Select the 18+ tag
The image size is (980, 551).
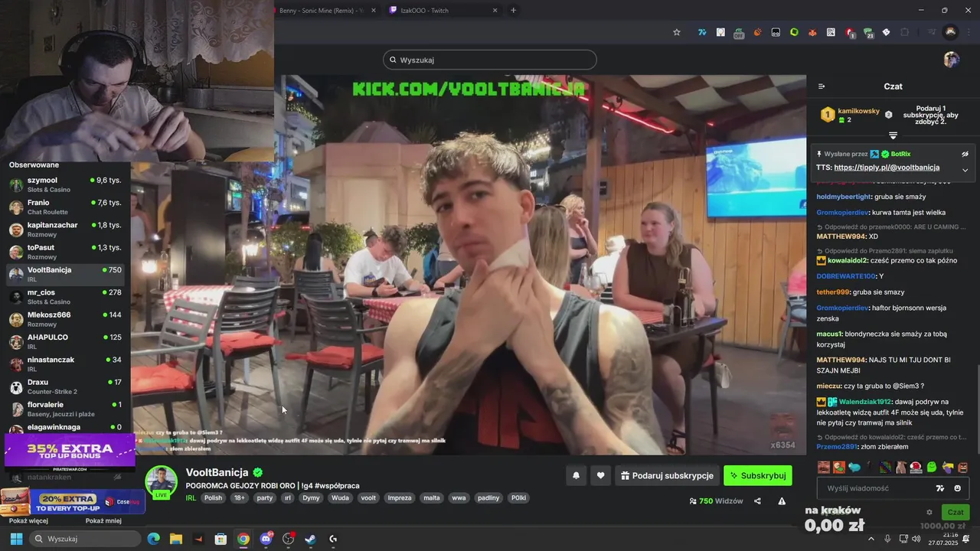coord(240,498)
